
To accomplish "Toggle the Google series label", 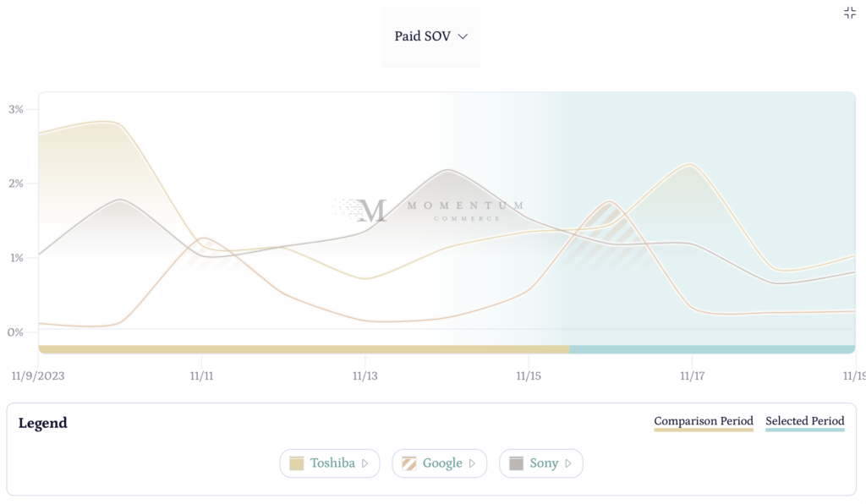I will [442, 463].
